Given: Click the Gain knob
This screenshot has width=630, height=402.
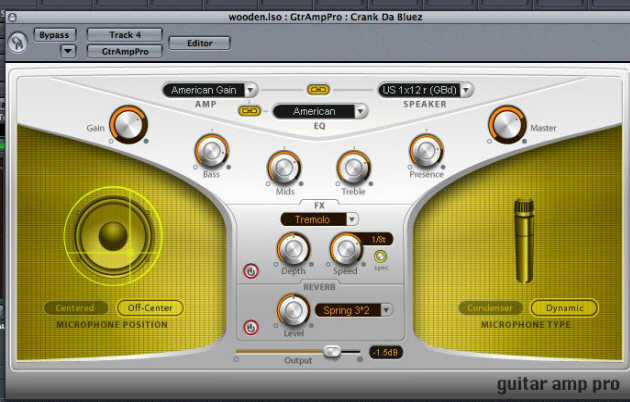Looking at the screenshot, I should [x=129, y=124].
